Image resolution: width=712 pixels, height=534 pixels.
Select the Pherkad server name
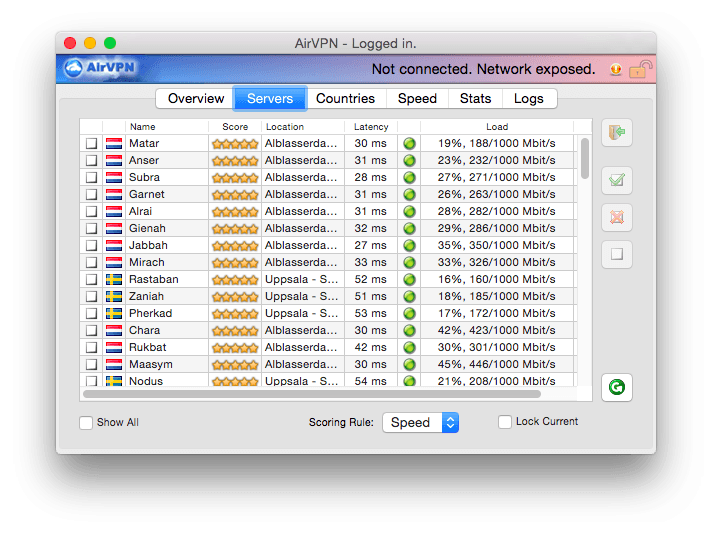tap(150, 313)
